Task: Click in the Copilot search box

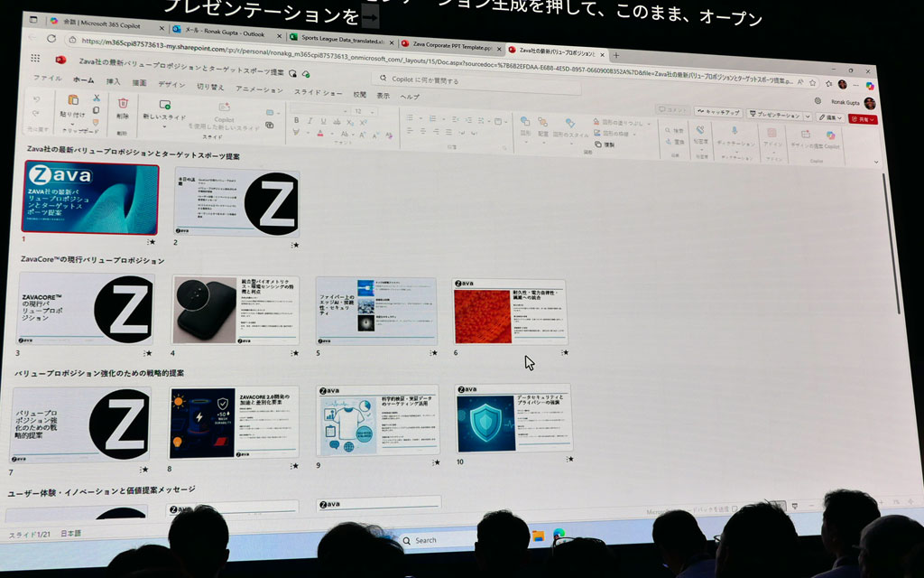Action: point(476,82)
